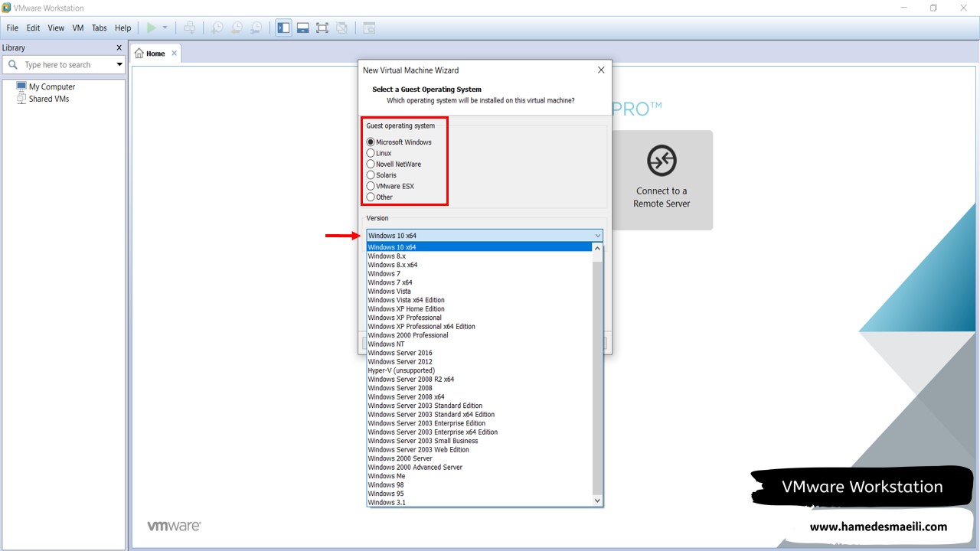
Task: Select the Microsoft Windows radio button
Action: [x=371, y=142]
